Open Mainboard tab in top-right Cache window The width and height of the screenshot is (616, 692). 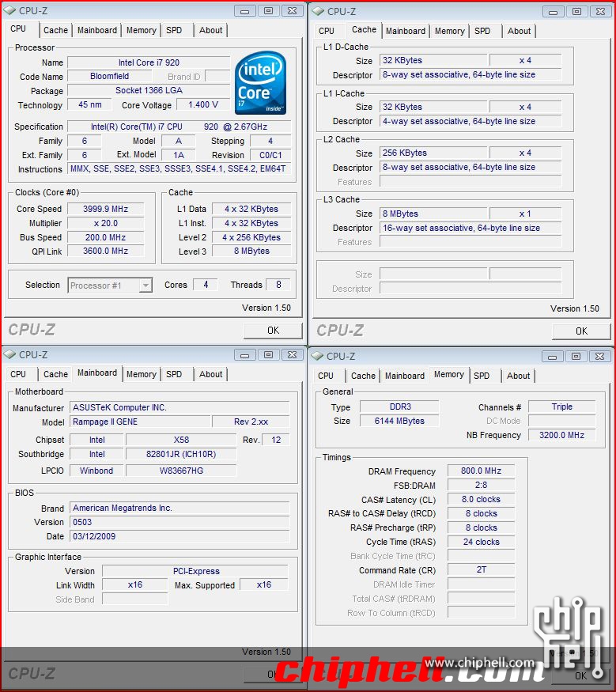pos(406,31)
